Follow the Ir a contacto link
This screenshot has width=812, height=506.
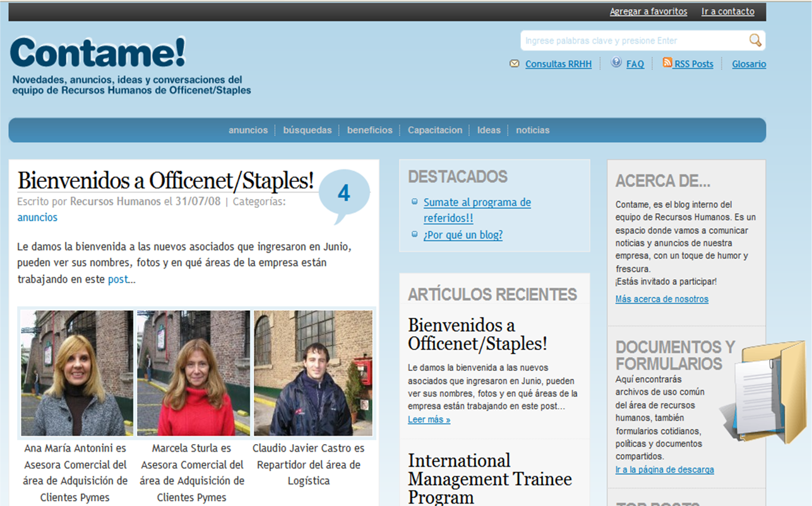727,11
